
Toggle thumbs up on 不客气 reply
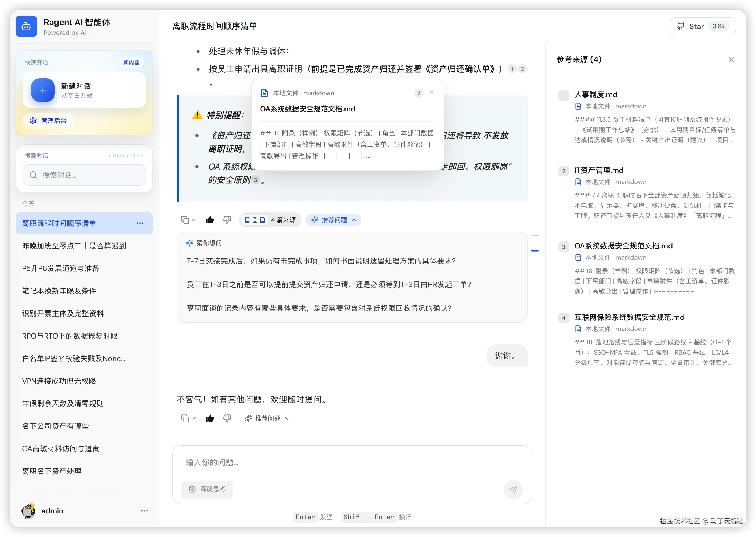(210, 418)
